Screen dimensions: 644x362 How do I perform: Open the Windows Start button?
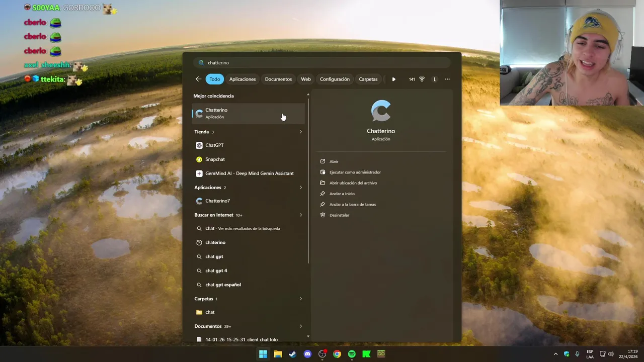coord(263,354)
